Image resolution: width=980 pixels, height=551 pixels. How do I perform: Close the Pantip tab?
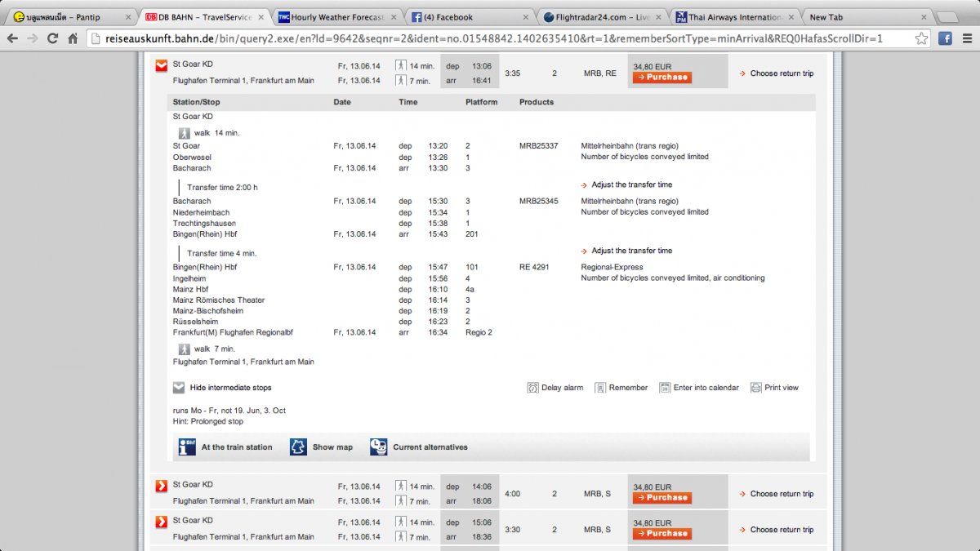pos(128,17)
